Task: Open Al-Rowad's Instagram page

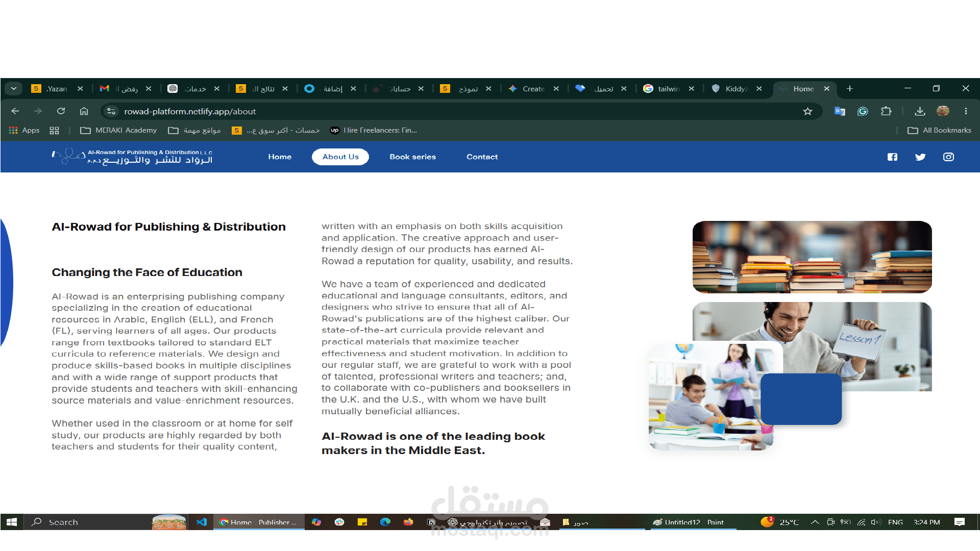Action: (x=948, y=157)
